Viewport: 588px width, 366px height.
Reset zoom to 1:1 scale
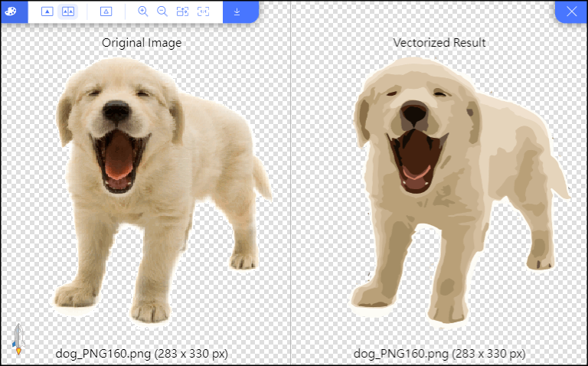click(203, 11)
